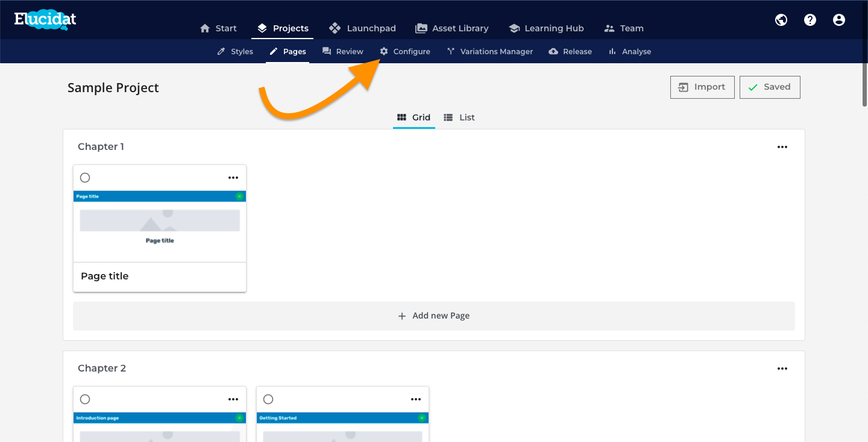Click Add new Page in Chapter 1
The width and height of the screenshot is (868, 442).
click(x=434, y=316)
